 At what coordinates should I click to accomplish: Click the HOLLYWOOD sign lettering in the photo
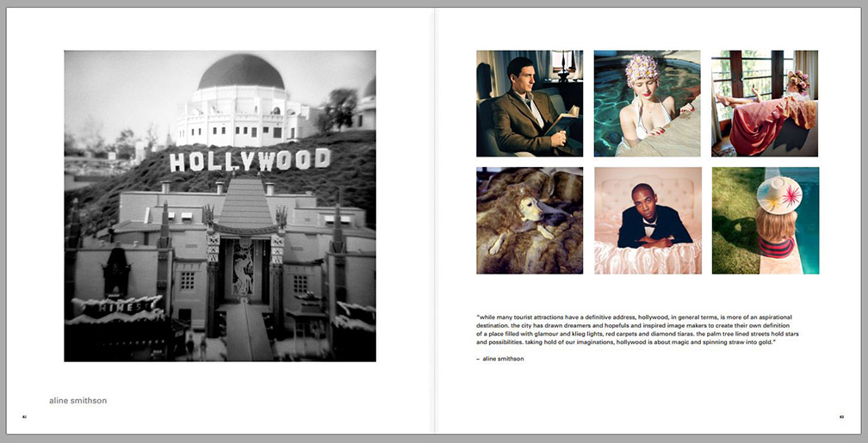point(249,161)
